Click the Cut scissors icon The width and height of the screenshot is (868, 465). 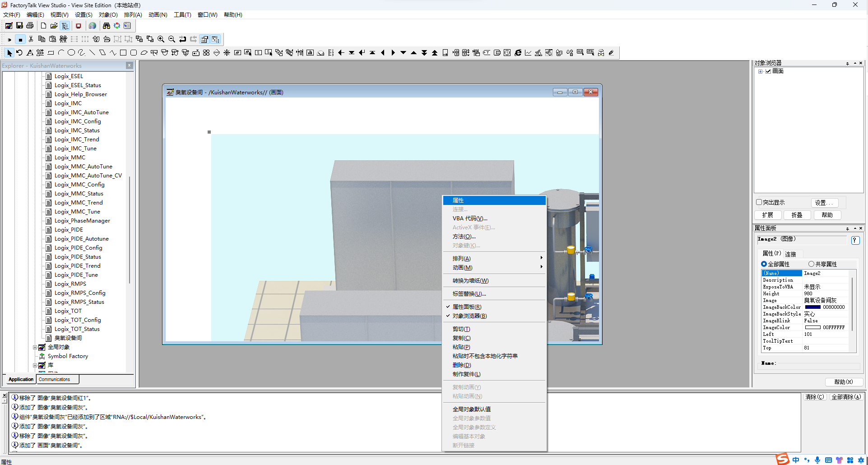pyautogui.click(x=31, y=39)
